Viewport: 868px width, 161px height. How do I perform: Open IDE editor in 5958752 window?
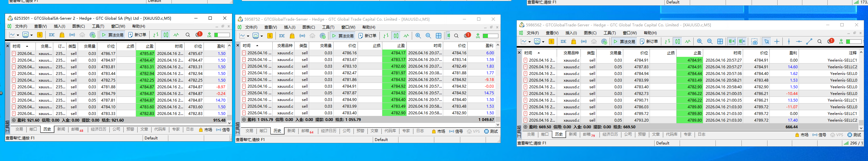282,36
